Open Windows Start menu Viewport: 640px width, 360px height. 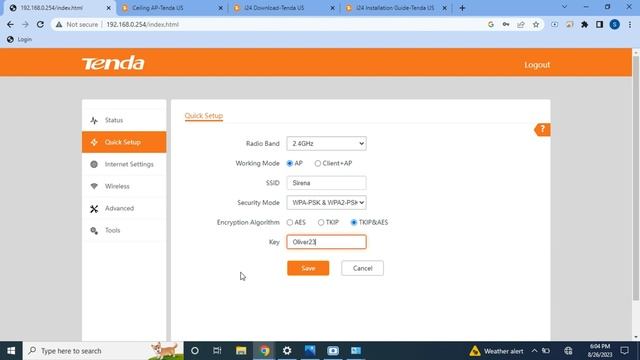[11, 351]
